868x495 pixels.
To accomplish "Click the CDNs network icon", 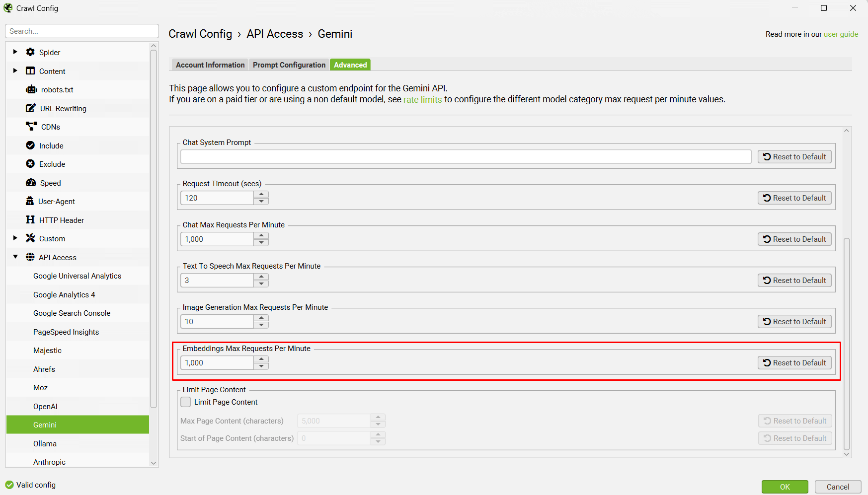I will [31, 127].
